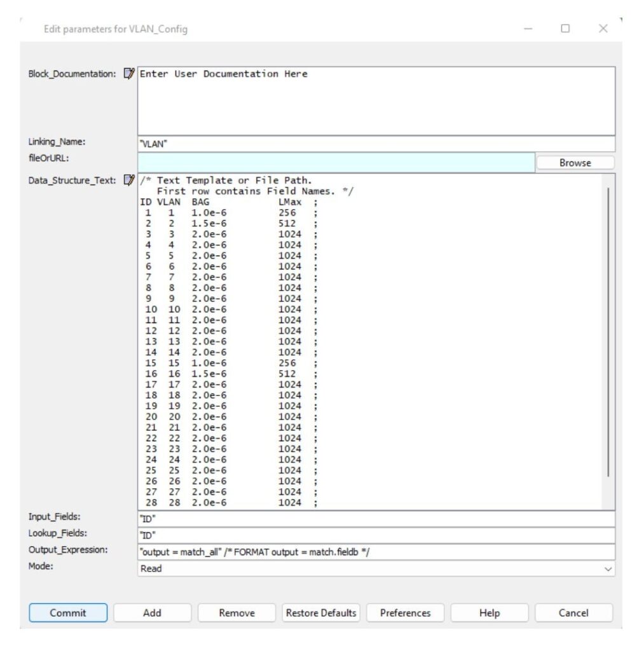The height and width of the screenshot is (651, 644).
Task: Open the Help button
Action: pyautogui.click(x=490, y=613)
